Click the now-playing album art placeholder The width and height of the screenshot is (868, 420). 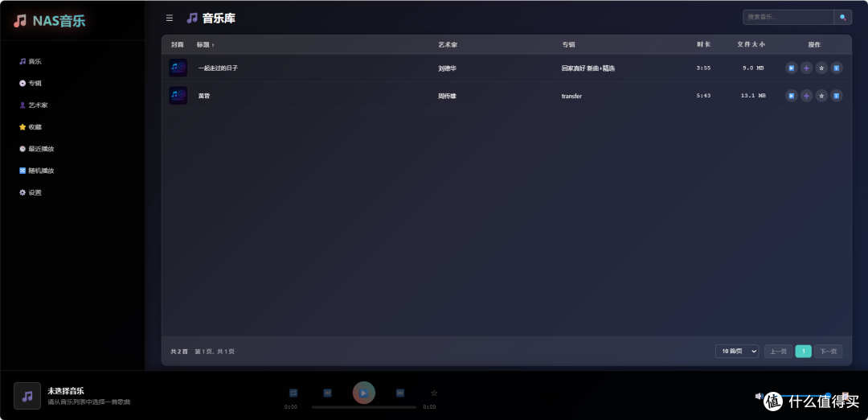point(27,396)
